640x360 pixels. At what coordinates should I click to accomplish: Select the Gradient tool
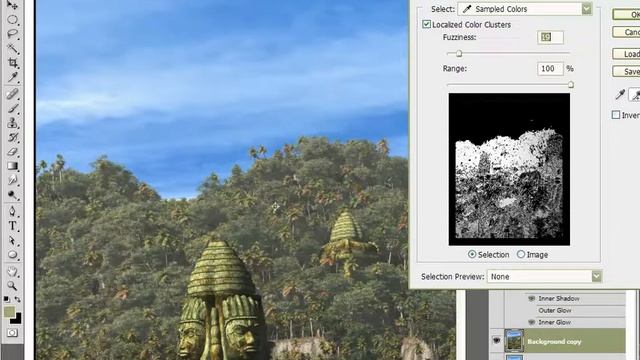pos(12,166)
